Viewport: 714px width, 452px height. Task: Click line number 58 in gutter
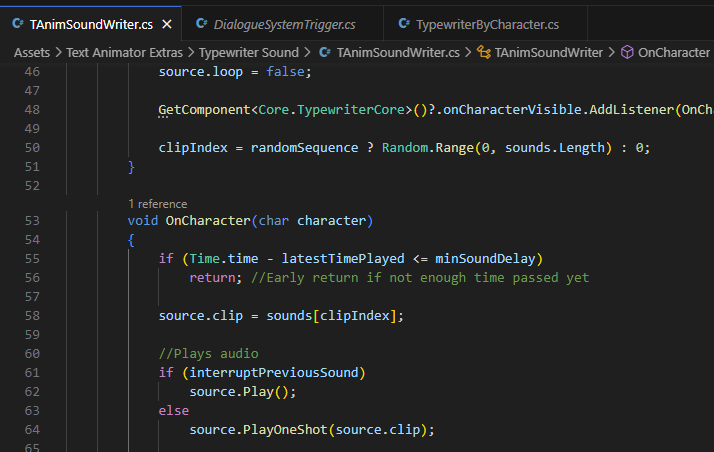[x=32, y=315]
